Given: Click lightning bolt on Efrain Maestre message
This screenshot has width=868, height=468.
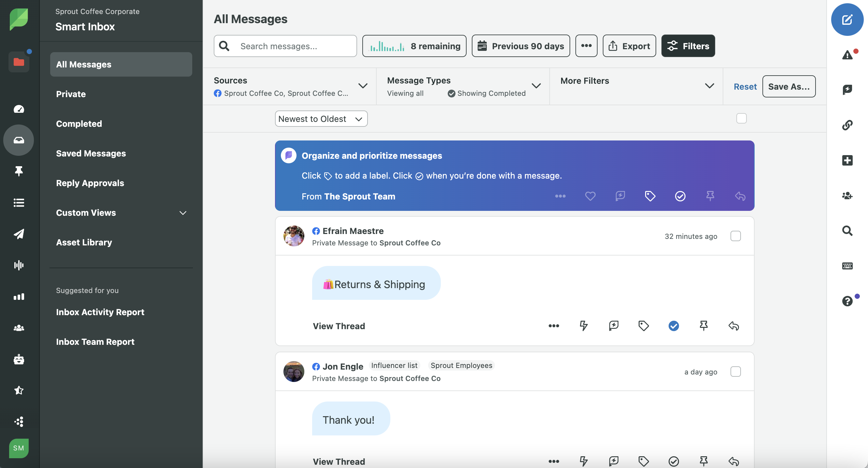Looking at the screenshot, I should coord(583,326).
